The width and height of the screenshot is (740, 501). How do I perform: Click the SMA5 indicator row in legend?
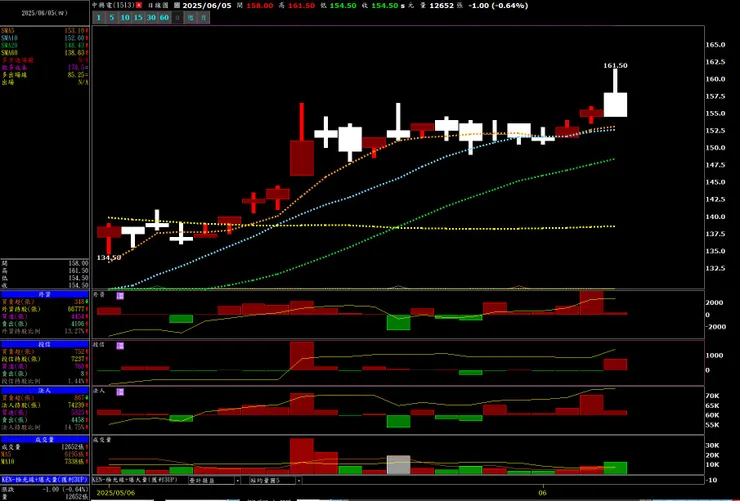point(44,31)
